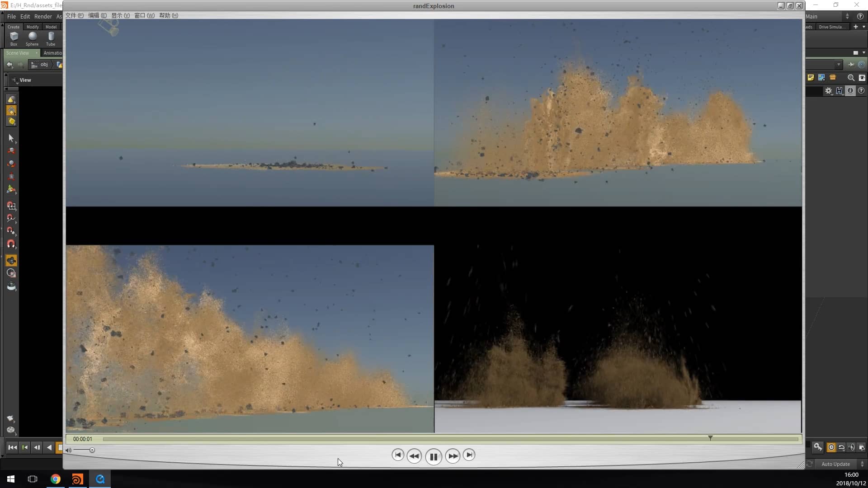Go back with the network path arrow

[x=9, y=65]
